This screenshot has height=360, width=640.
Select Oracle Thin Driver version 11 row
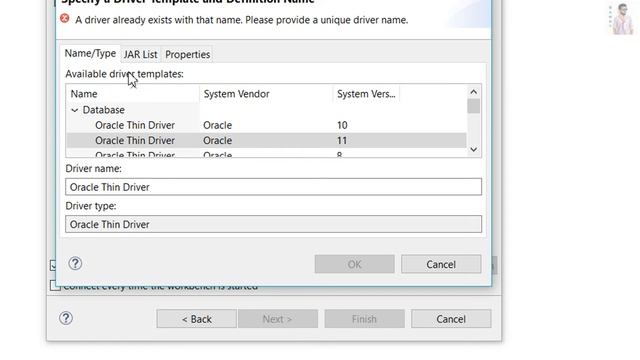pos(266,140)
